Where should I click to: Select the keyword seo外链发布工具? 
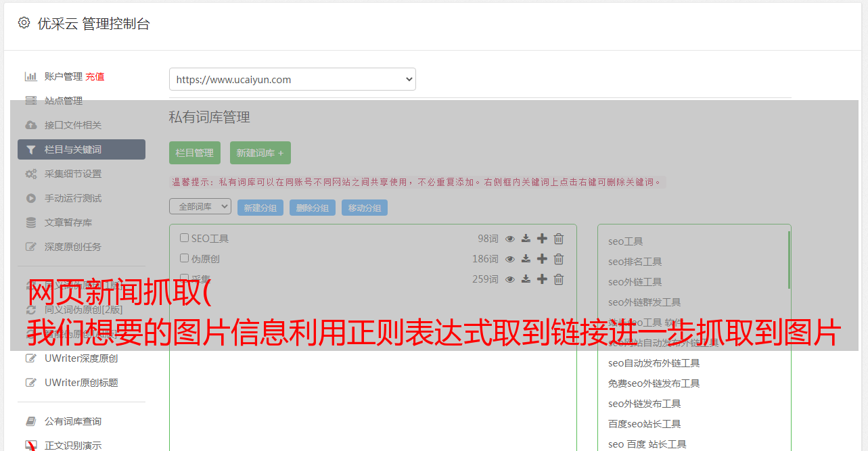(x=644, y=404)
